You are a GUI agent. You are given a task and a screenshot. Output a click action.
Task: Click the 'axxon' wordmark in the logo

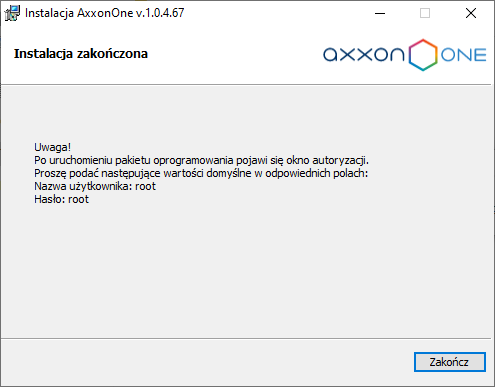point(364,54)
